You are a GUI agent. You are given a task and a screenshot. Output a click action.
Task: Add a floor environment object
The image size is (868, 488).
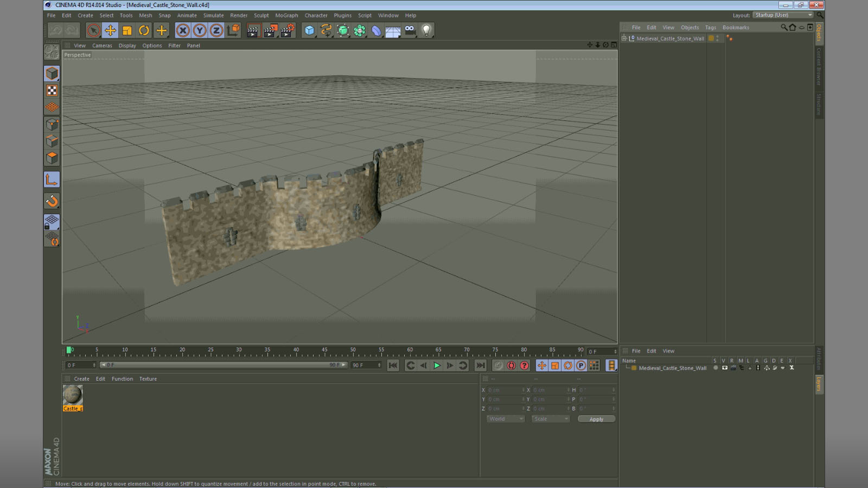coord(393,31)
